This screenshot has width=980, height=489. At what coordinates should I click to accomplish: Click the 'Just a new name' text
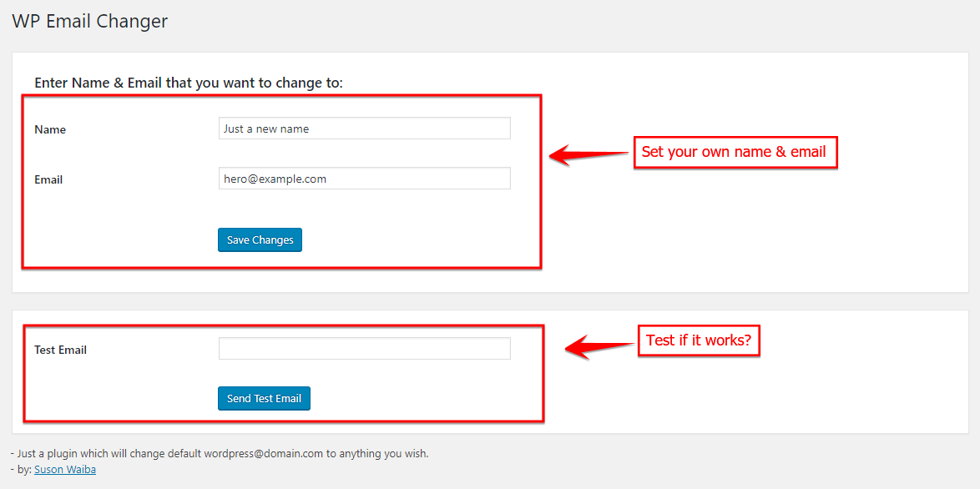click(266, 129)
